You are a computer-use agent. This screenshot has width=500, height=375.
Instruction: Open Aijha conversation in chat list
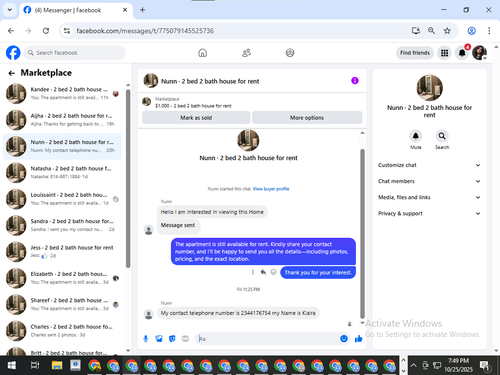pos(62,120)
